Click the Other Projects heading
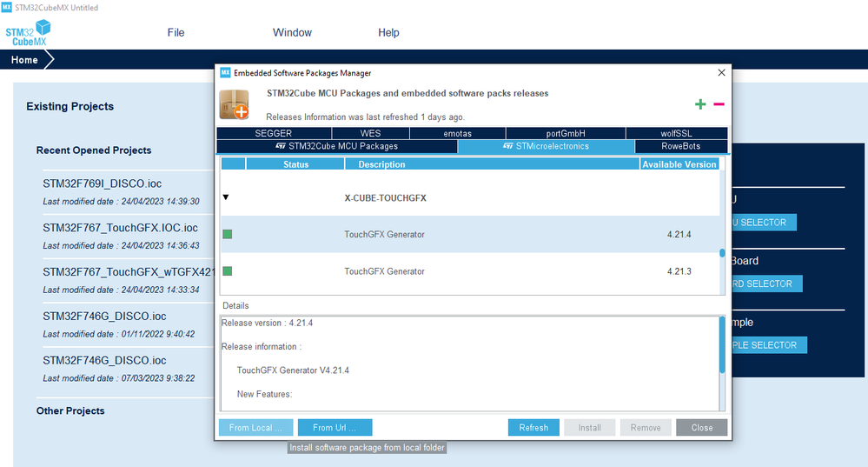The height and width of the screenshot is (467, 868). click(x=70, y=411)
